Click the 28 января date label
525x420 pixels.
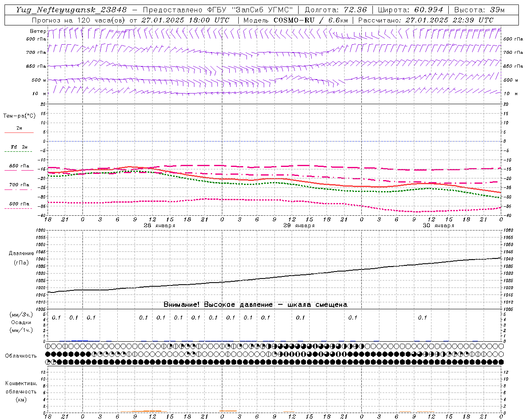159,226
